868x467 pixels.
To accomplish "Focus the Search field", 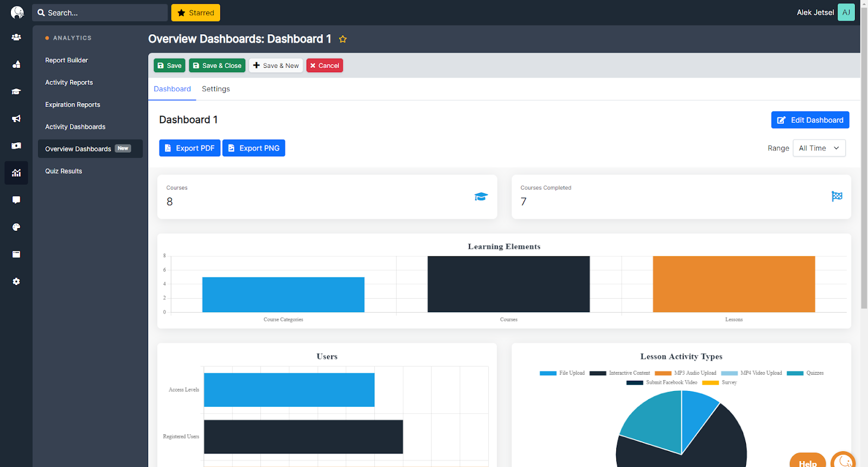I will (x=100, y=12).
